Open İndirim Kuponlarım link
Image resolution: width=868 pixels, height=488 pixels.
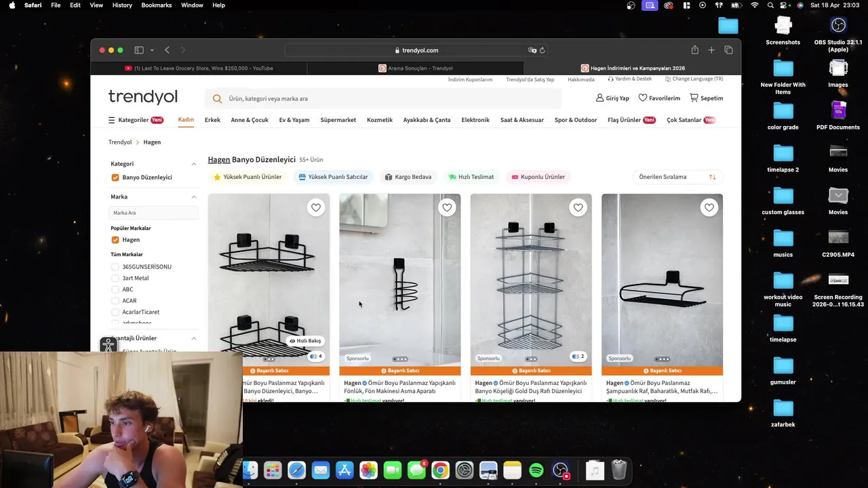tap(470, 79)
